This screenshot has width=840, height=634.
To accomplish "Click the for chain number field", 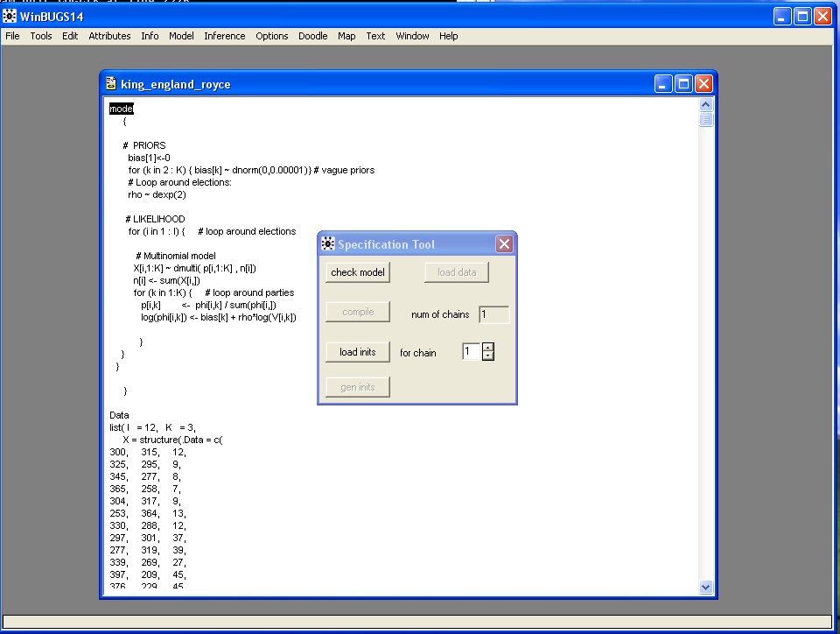I will point(471,351).
